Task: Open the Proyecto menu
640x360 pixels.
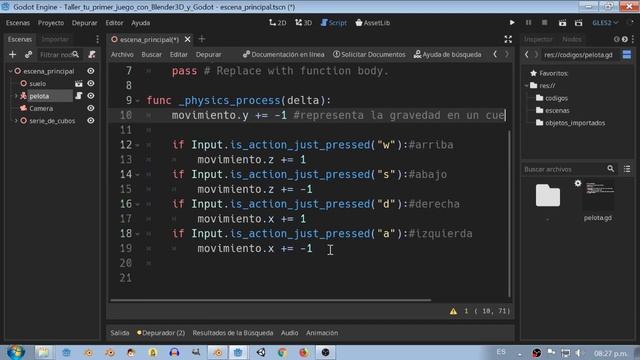Action: 51,23
